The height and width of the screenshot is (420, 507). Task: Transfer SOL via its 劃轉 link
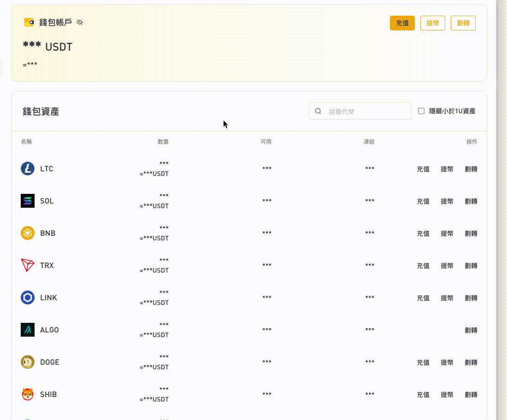point(471,201)
